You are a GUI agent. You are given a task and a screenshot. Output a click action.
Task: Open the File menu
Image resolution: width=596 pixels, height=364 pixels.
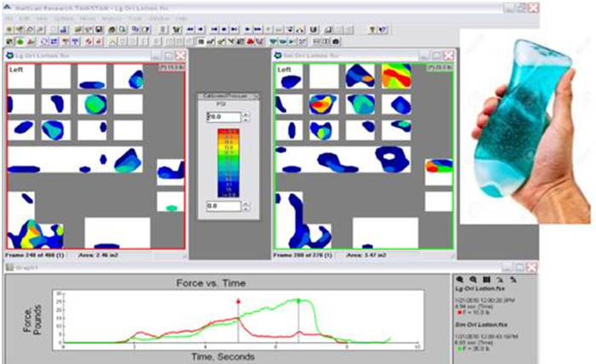pos(9,18)
